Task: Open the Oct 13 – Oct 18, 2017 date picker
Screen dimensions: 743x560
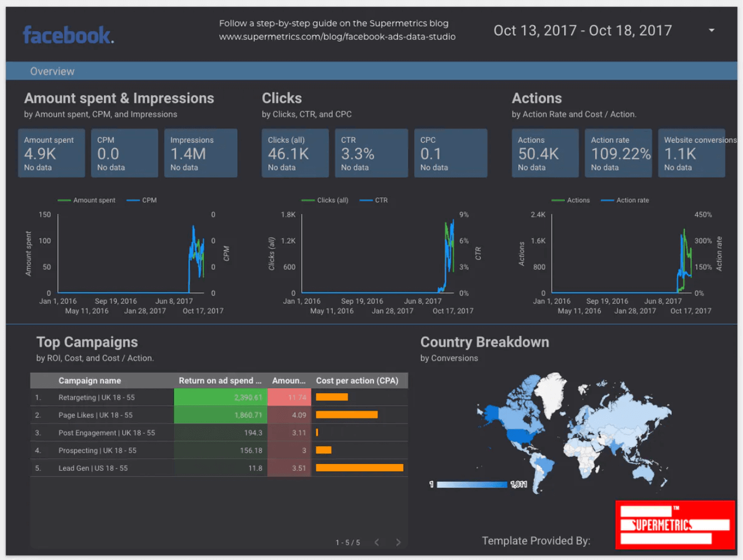Action: (583, 30)
